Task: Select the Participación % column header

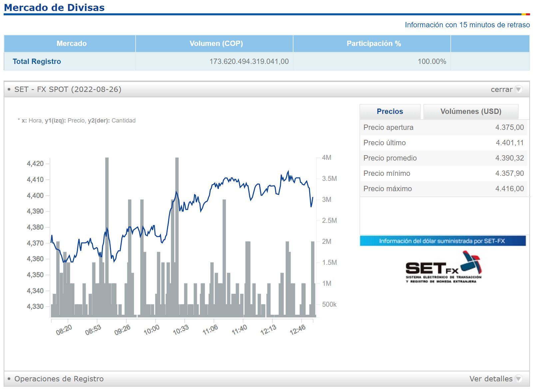Action: pyautogui.click(x=373, y=44)
